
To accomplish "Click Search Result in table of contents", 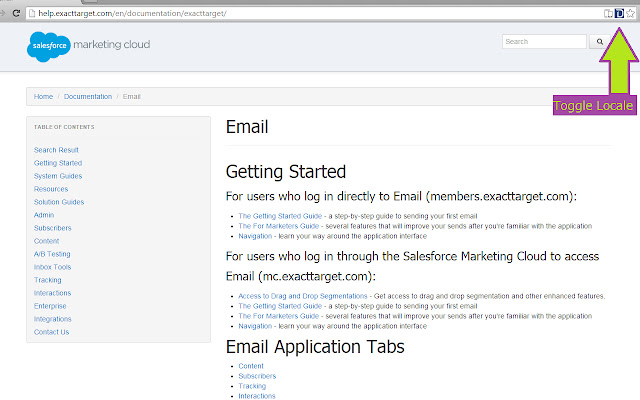I will (56, 150).
